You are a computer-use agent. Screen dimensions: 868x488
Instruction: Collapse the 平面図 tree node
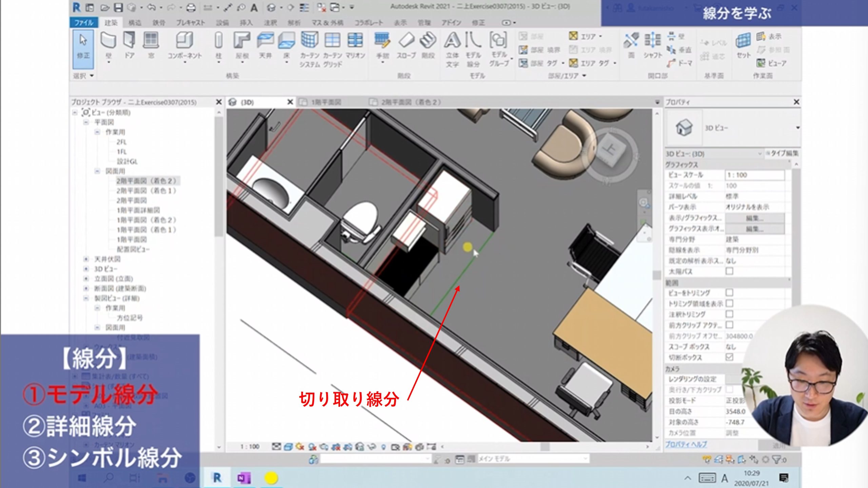pos(86,122)
